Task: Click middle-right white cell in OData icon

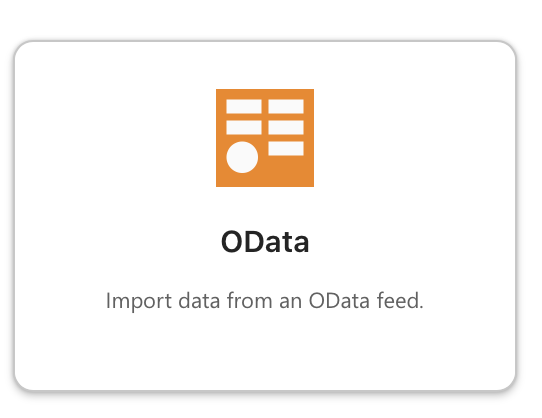Action: pyautogui.click(x=286, y=127)
